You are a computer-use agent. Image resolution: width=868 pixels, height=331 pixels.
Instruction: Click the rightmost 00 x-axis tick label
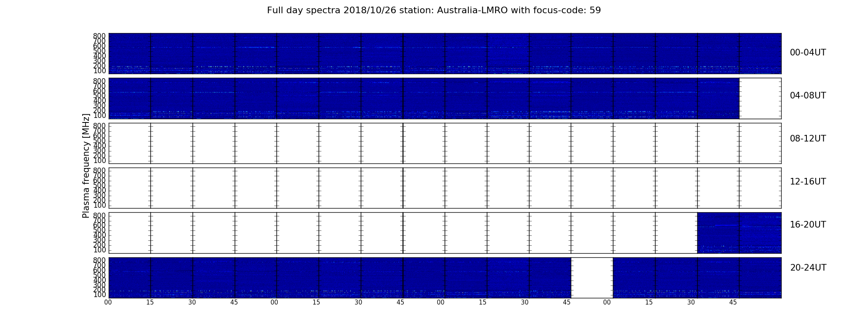pos(607,302)
